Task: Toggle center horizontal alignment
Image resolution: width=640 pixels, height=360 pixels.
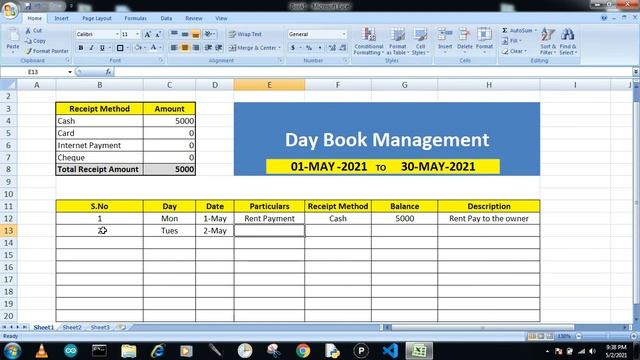Action: click(185, 48)
